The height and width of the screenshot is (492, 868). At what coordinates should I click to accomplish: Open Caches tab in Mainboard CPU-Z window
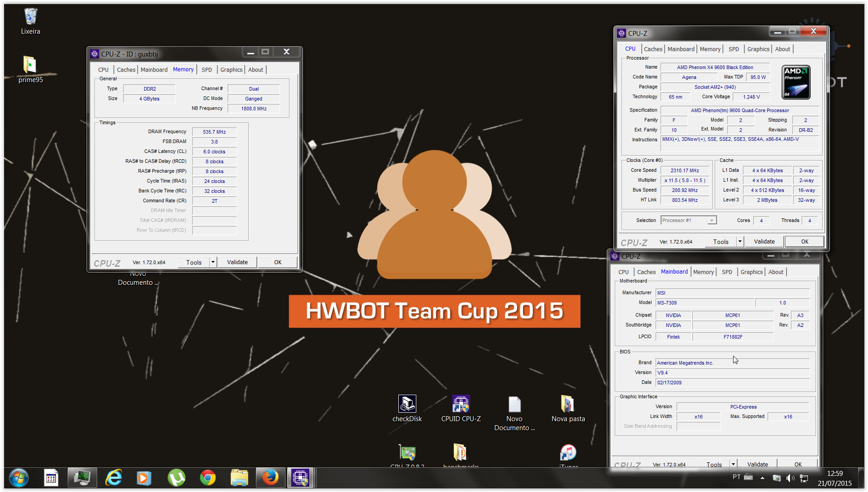coord(646,272)
